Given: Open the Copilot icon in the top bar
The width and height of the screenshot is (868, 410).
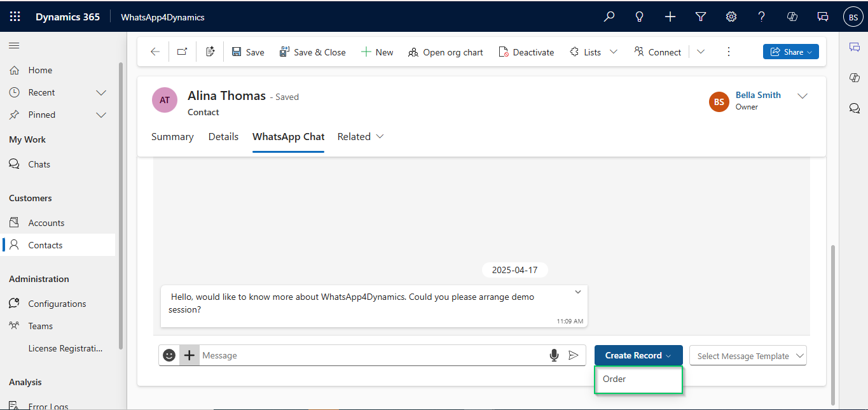Looking at the screenshot, I should 792,17.
